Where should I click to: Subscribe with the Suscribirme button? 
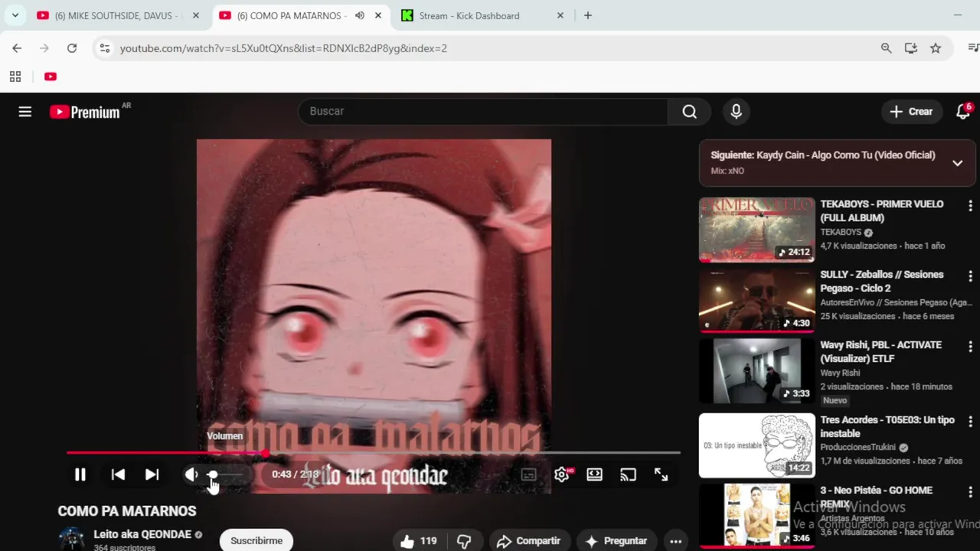tap(256, 540)
